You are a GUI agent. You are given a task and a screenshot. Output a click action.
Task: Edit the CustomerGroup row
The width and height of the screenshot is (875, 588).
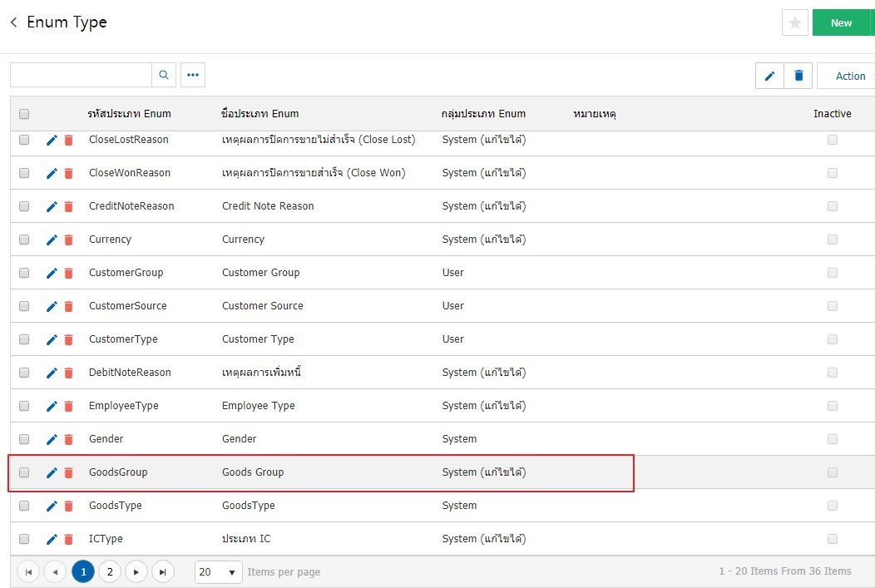[x=52, y=273]
